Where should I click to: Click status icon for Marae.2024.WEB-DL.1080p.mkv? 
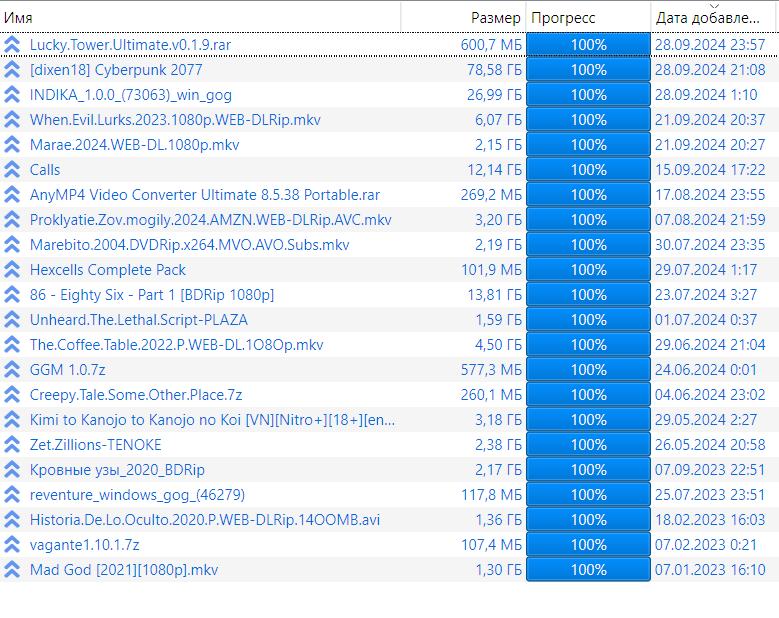pos(12,145)
